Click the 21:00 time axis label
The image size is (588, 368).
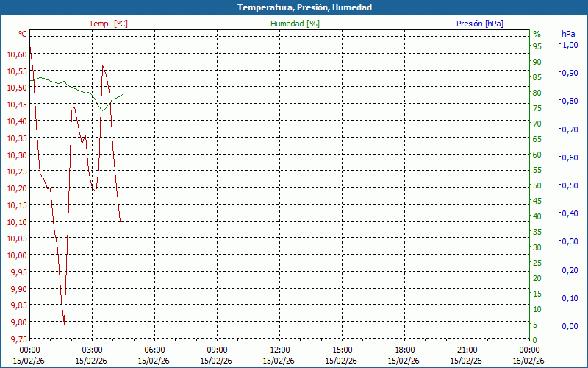pyautogui.click(x=467, y=350)
